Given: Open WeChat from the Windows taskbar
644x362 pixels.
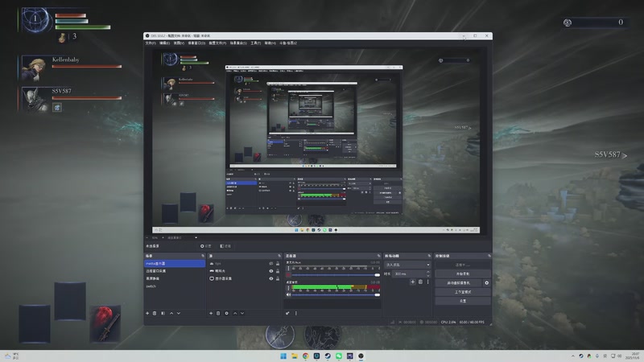Looking at the screenshot, I should (339, 356).
